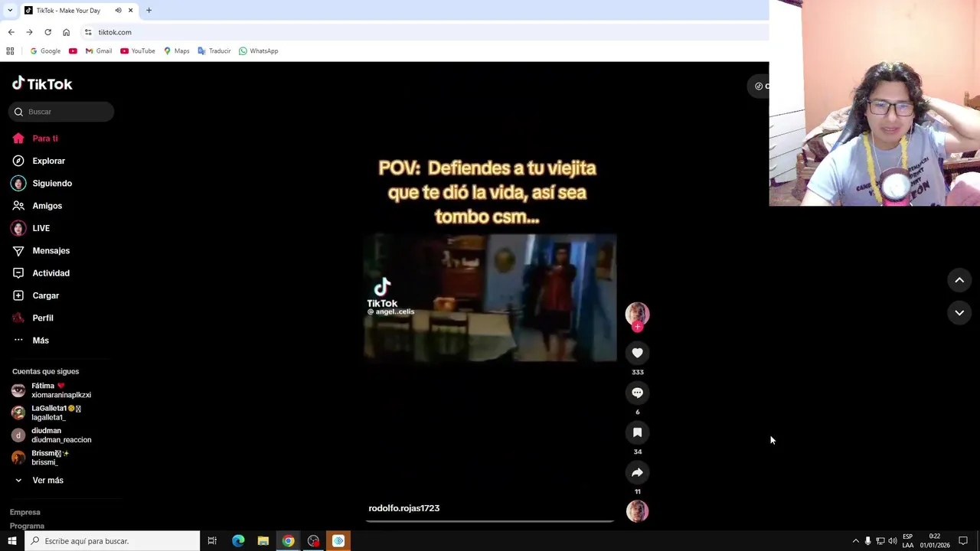The width and height of the screenshot is (980, 551).
Task: Go to previous video with up chevron
Action: point(959,280)
